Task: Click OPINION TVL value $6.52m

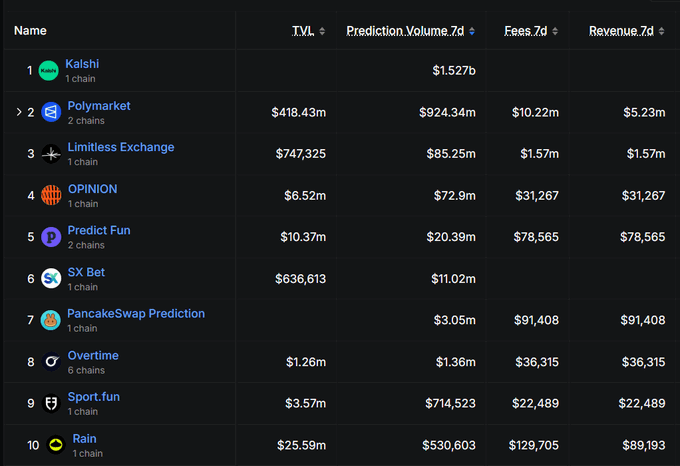Action: coord(305,196)
